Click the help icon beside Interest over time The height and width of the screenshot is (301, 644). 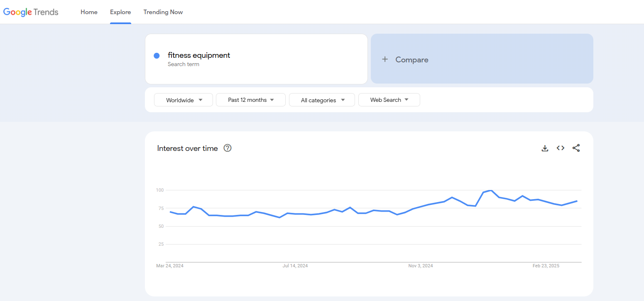pos(228,148)
